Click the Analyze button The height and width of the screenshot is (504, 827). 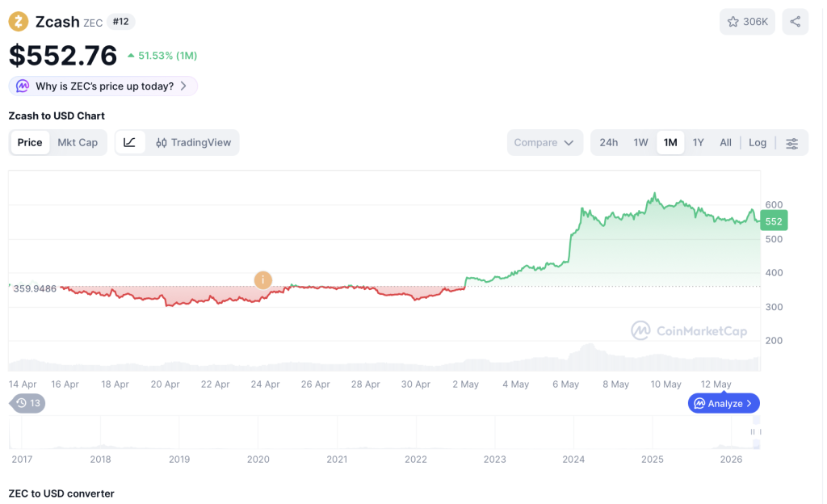(x=724, y=403)
